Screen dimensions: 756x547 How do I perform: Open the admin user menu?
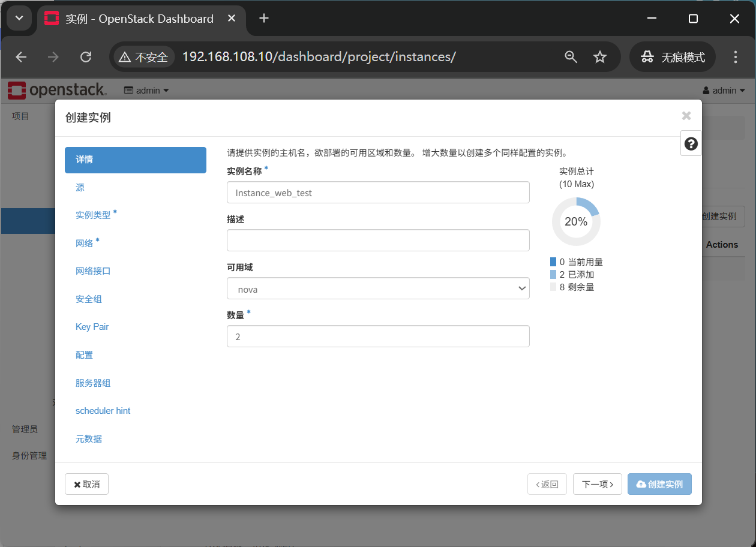pos(724,91)
